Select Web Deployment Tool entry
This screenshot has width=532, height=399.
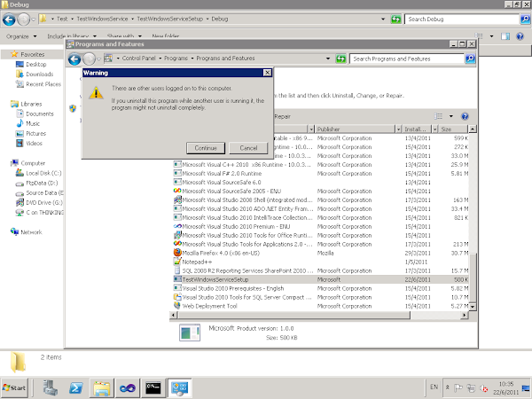[x=321, y=306]
